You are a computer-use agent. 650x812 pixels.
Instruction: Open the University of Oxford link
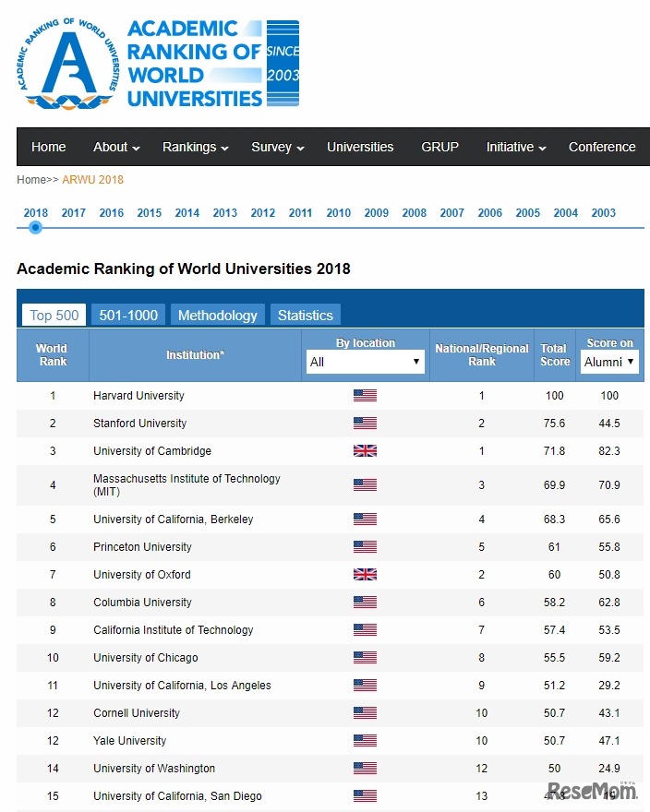click(142, 574)
